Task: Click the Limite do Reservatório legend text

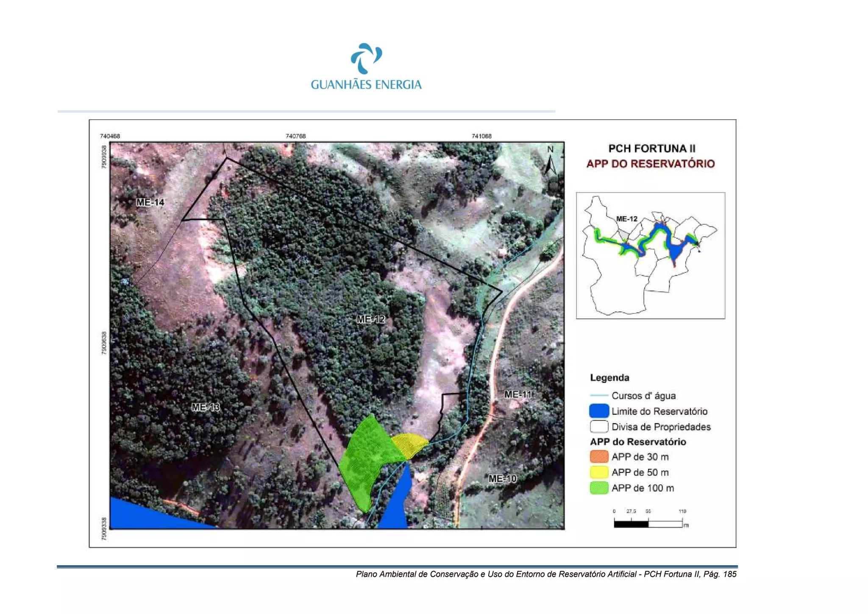Action: (659, 411)
